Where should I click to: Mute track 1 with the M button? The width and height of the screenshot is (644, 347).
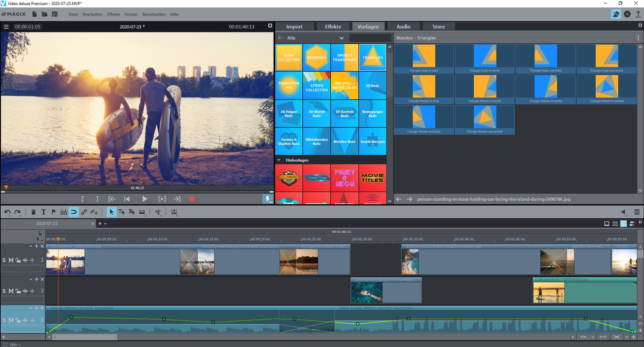pyautogui.click(x=11, y=260)
